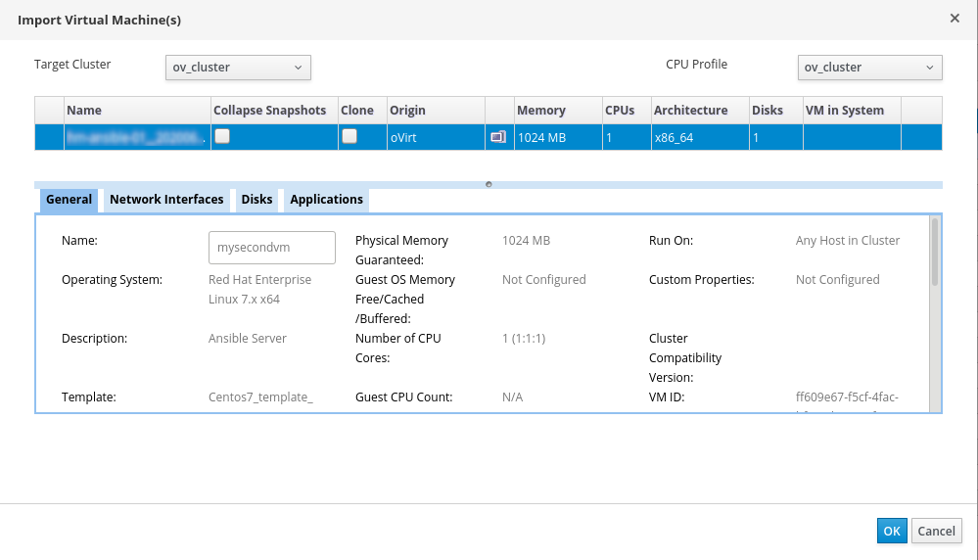978x560 pixels.
Task: Close the Import Virtual Machine(s) dialog
Action: (955, 19)
